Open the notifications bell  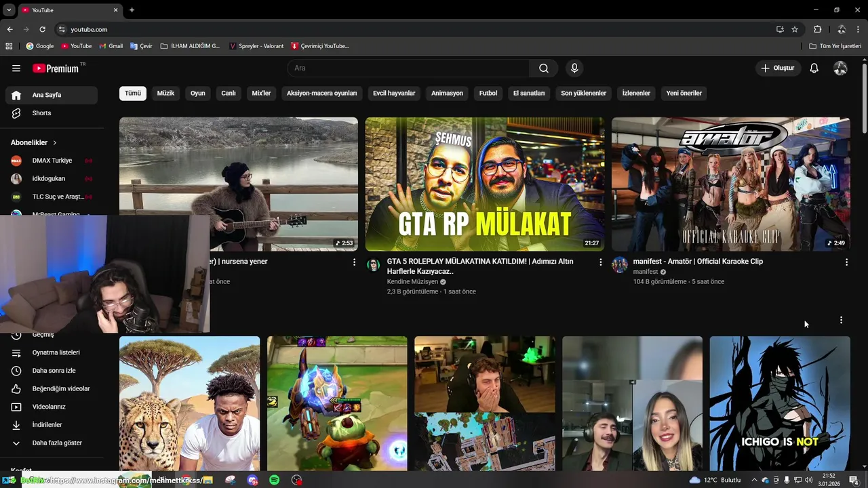(x=814, y=68)
